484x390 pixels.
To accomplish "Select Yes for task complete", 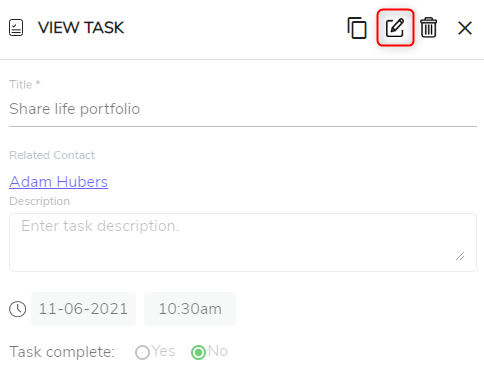I will (x=142, y=352).
